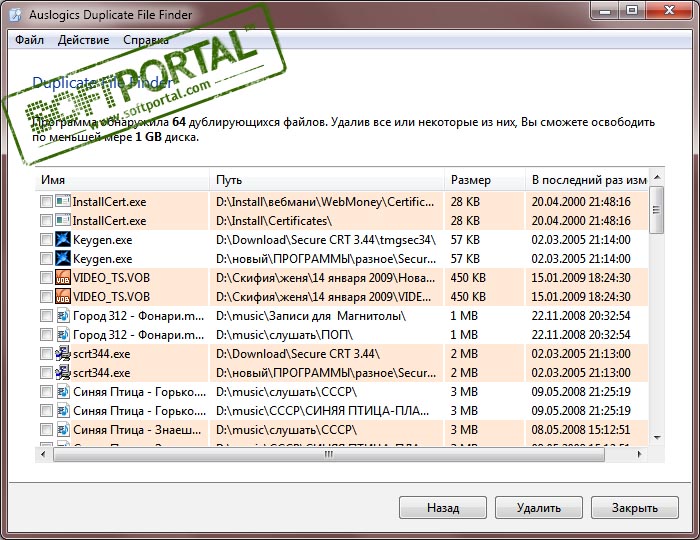
Task: Check scrt344.exe in D:\новый\ПРОГРАММЫ row
Action: pyautogui.click(x=46, y=373)
